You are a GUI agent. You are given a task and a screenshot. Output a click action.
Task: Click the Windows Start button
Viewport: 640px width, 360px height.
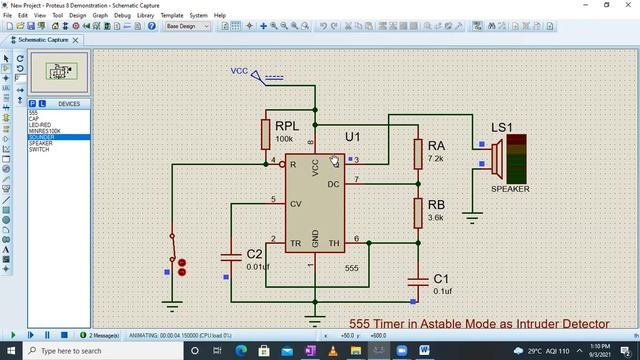pyautogui.click(x=11, y=351)
